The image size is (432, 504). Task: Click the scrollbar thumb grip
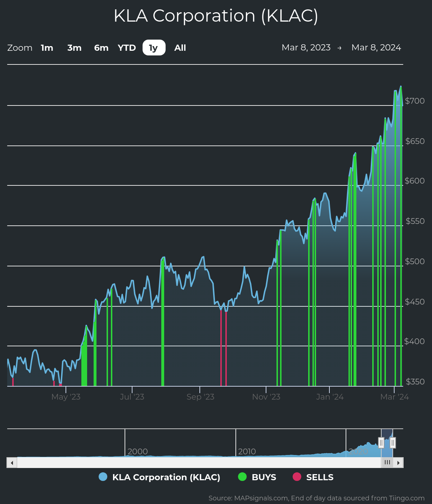coord(387,463)
